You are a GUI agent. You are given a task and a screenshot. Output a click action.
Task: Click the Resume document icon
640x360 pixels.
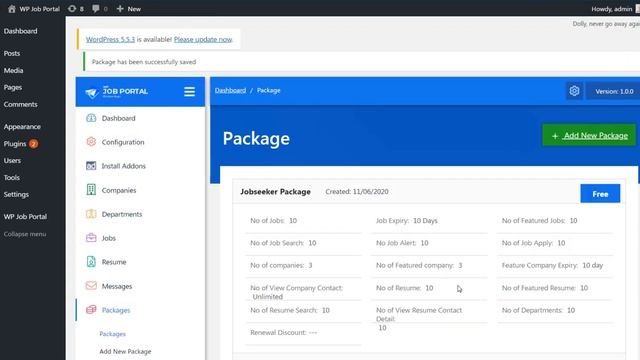91,262
